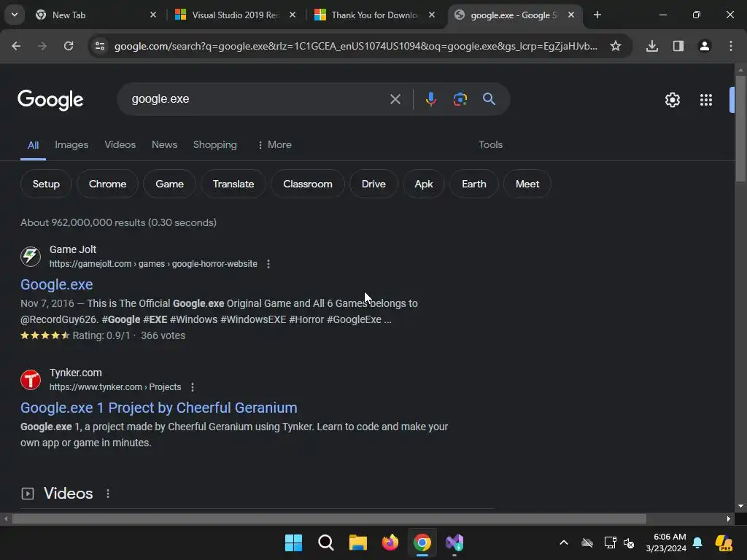This screenshot has height=560, width=747.
Task: Open the Windows Start menu
Action: (x=293, y=542)
